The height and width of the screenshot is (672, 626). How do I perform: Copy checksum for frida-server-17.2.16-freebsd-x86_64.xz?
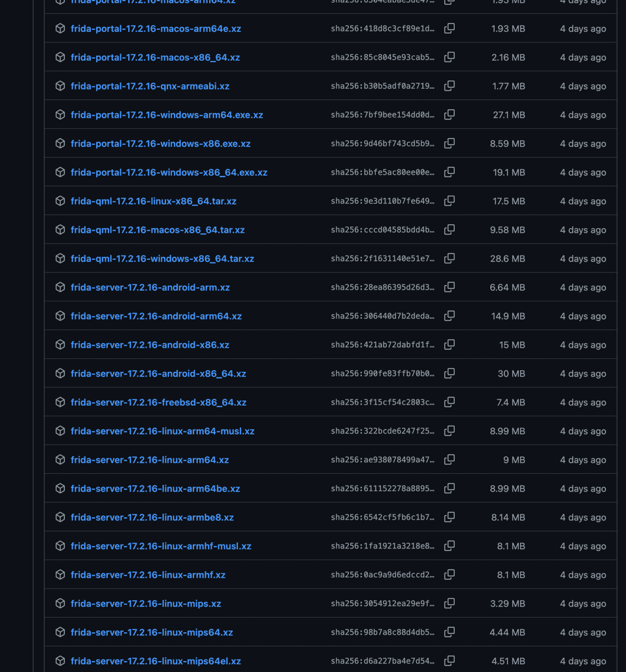tap(450, 403)
